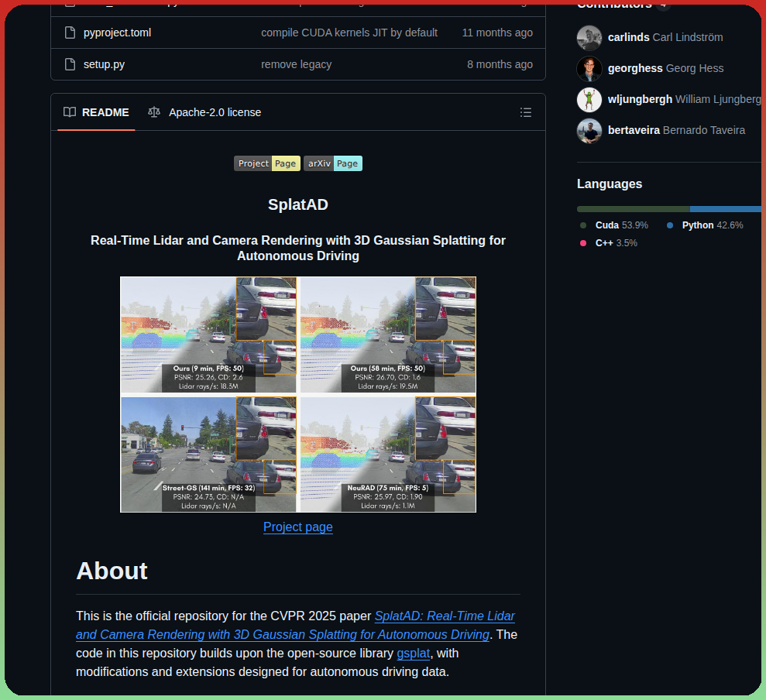Open the setup.py file

pyautogui.click(x=104, y=64)
